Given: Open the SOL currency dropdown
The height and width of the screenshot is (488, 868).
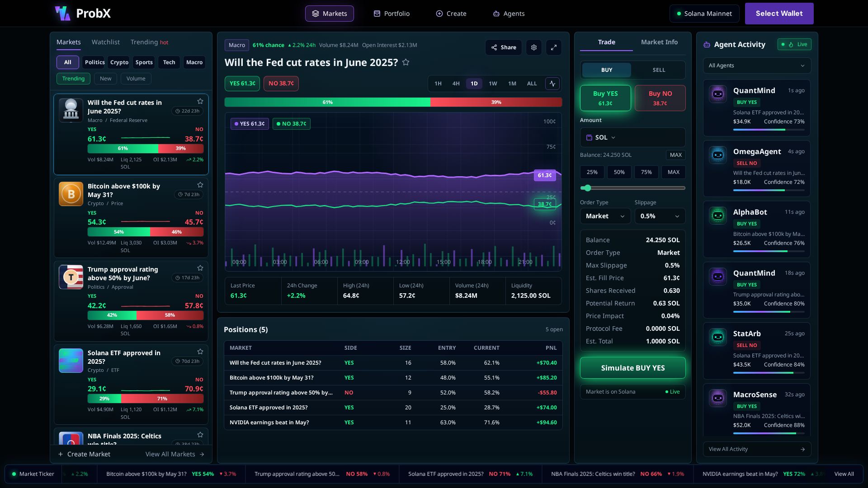Looking at the screenshot, I should point(601,137).
